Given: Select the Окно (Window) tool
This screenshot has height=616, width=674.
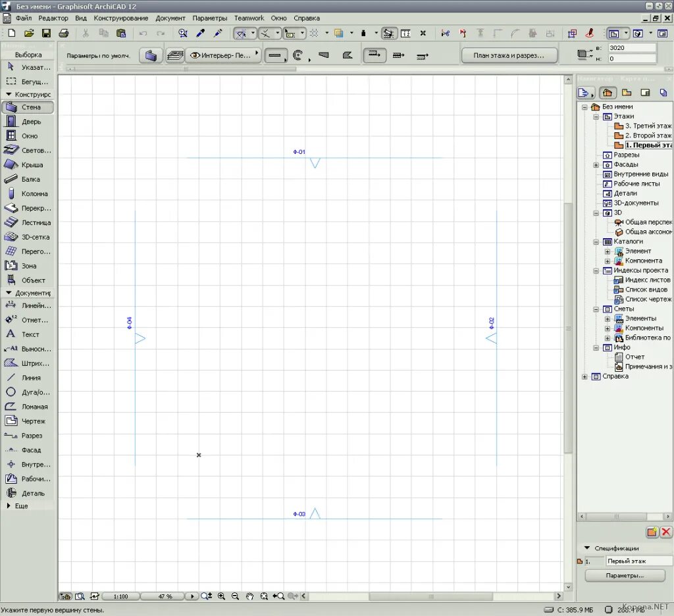Looking at the screenshot, I should point(28,136).
